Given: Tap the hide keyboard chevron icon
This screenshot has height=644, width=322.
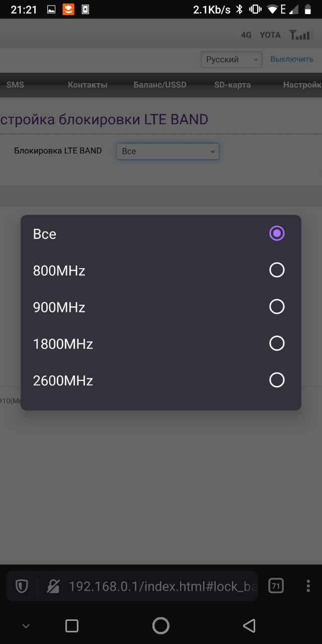Looking at the screenshot, I should pyautogui.click(x=26, y=626).
